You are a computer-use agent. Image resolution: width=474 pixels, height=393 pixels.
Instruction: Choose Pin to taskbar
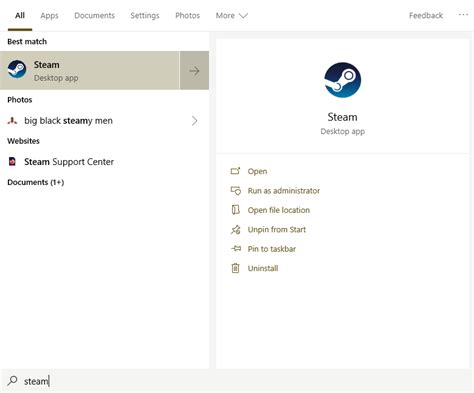272,249
